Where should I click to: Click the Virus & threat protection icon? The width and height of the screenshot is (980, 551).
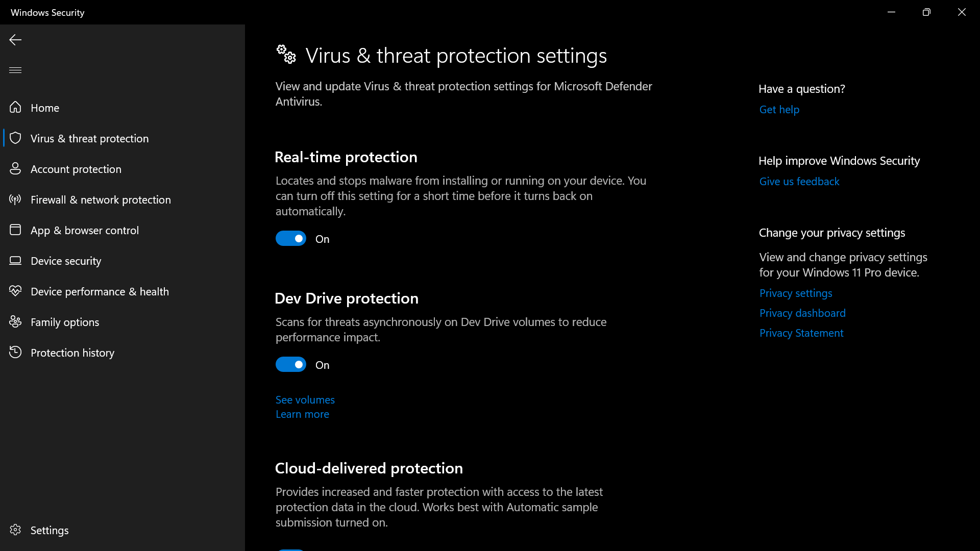coord(15,138)
